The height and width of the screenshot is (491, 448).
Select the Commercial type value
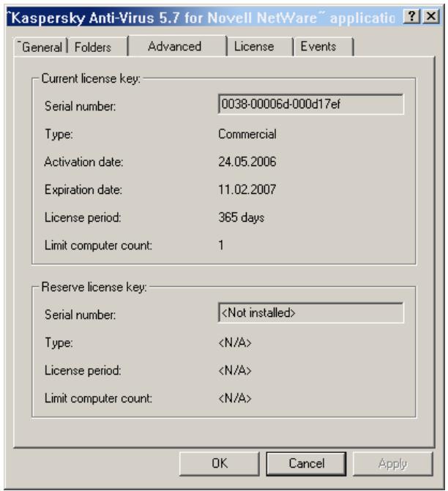pyautogui.click(x=247, y=134)
